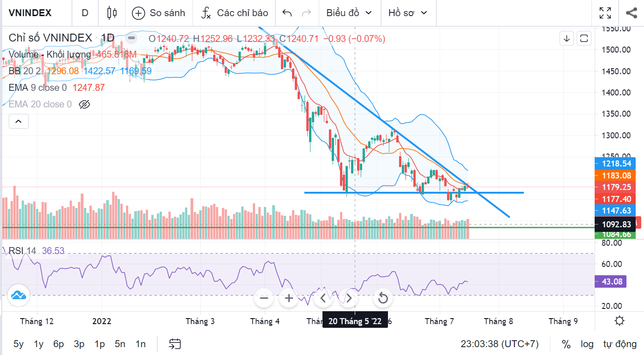644x355 pixels.
Task: Zoom in the chart
Action: (x=289, y=298)
